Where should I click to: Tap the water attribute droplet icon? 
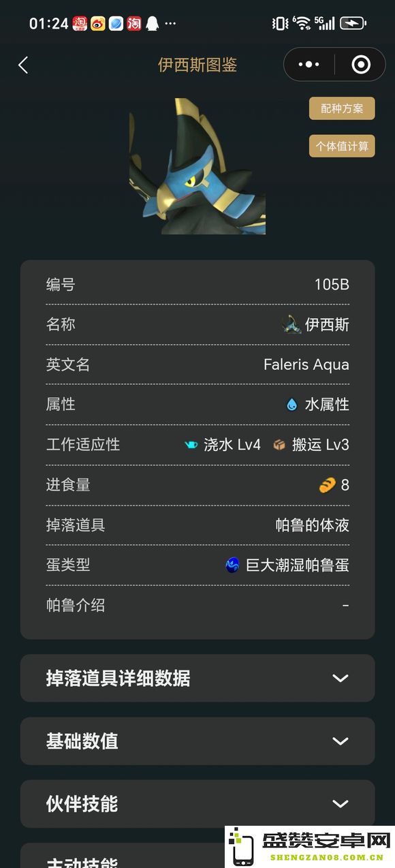292,405
